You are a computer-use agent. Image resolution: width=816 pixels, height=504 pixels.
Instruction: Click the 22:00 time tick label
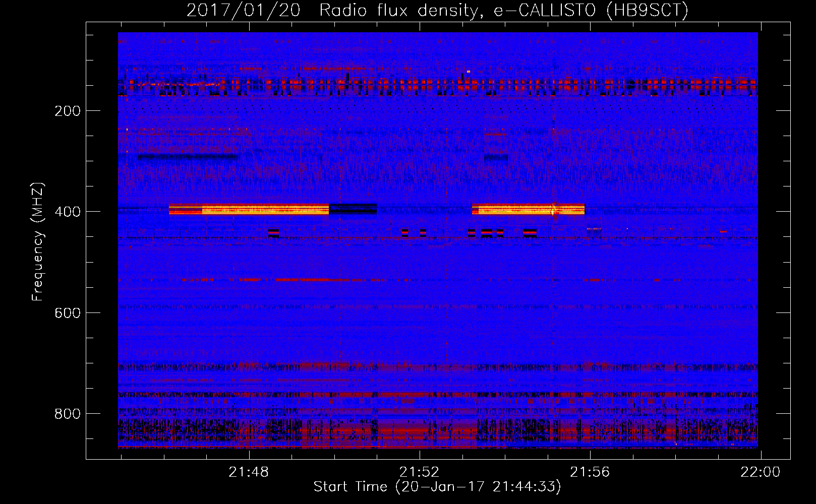point(760,472)
